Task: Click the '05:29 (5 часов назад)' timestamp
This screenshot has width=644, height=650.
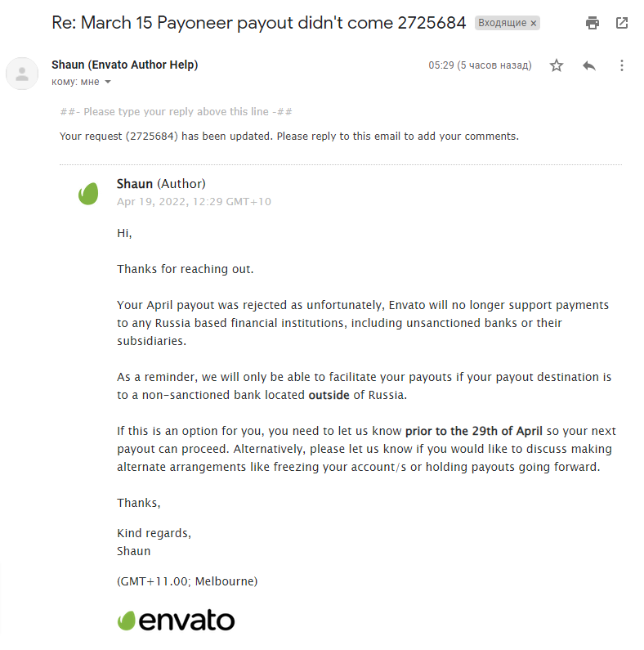Action: tap(480, 65)
